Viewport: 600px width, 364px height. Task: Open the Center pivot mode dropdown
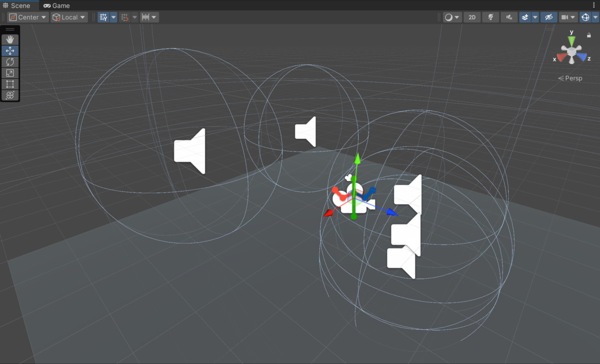point(27,17)
